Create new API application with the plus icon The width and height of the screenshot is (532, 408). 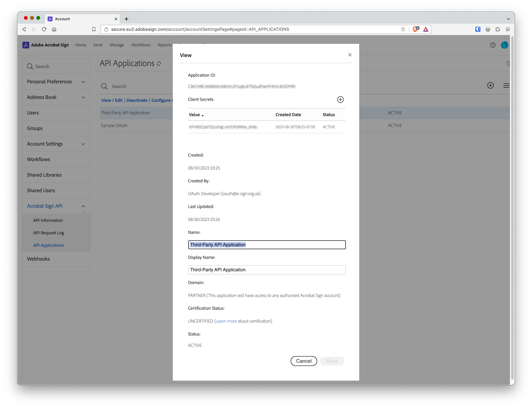coord(491,86)
